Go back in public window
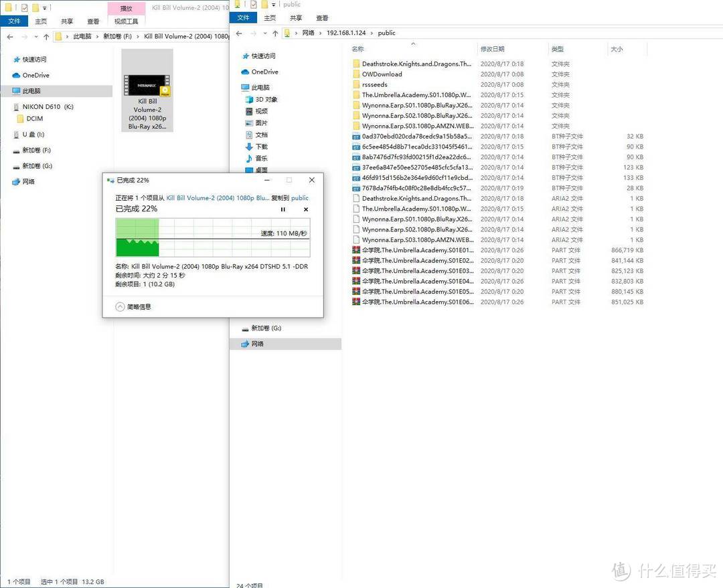The width and height of the screenshot is (723, 588). coord(239,33)
